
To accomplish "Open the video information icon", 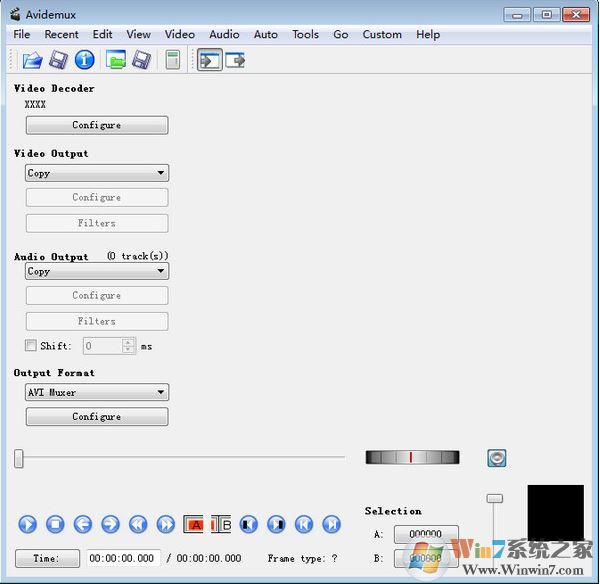I will pyautogui.click(x=85, y=60).
